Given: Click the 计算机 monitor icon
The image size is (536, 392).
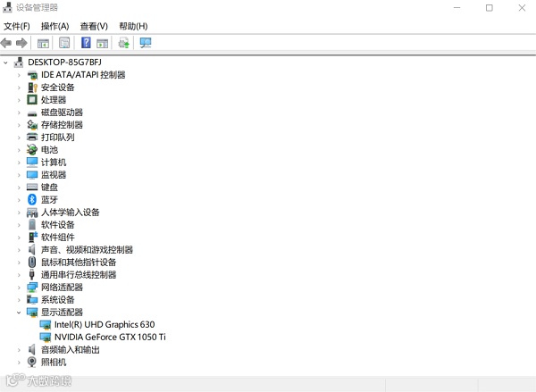Looking at the screenshot, I should coord(32,162).
